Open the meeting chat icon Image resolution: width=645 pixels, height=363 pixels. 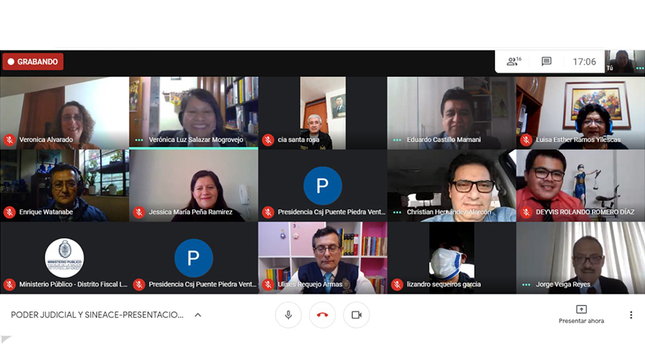pyautogui.click(x=546, y=62)
